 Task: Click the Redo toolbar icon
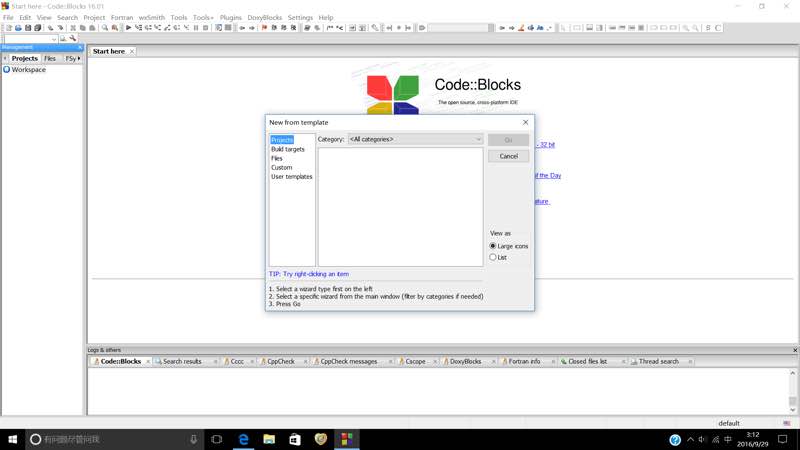pos(60,28)
